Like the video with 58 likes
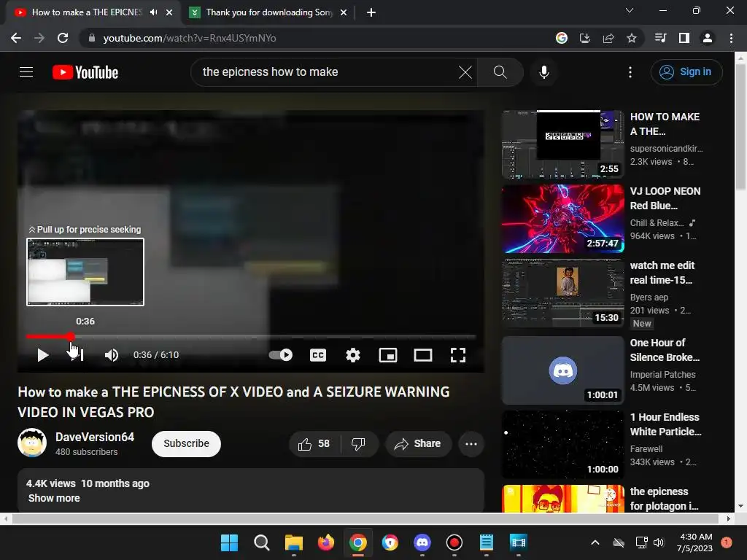This screenshot has height=560, width=747. [314, 444]
